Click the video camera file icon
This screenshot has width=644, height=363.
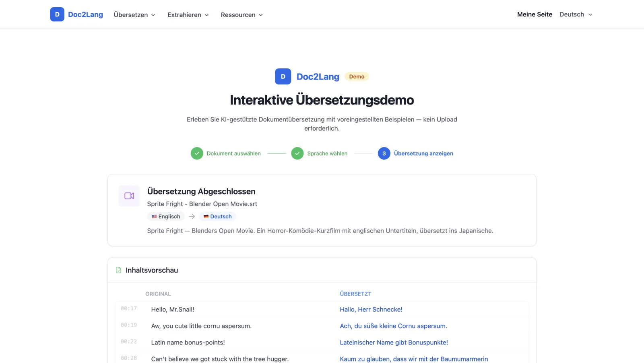tap(129, 196)
